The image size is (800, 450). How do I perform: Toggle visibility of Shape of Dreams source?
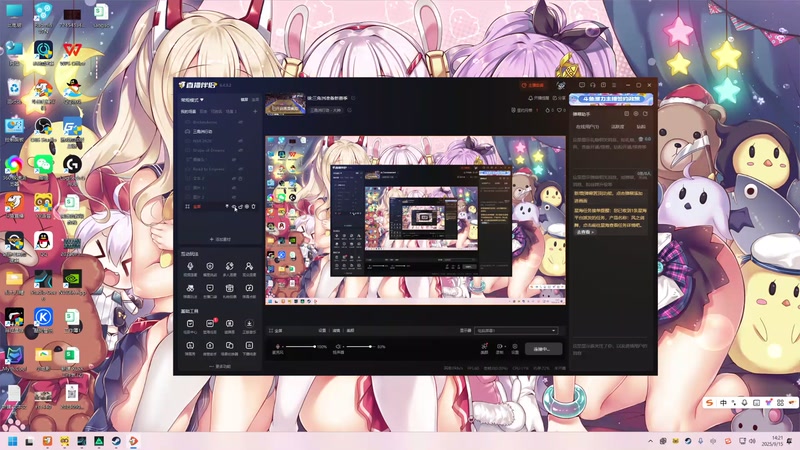240,150
